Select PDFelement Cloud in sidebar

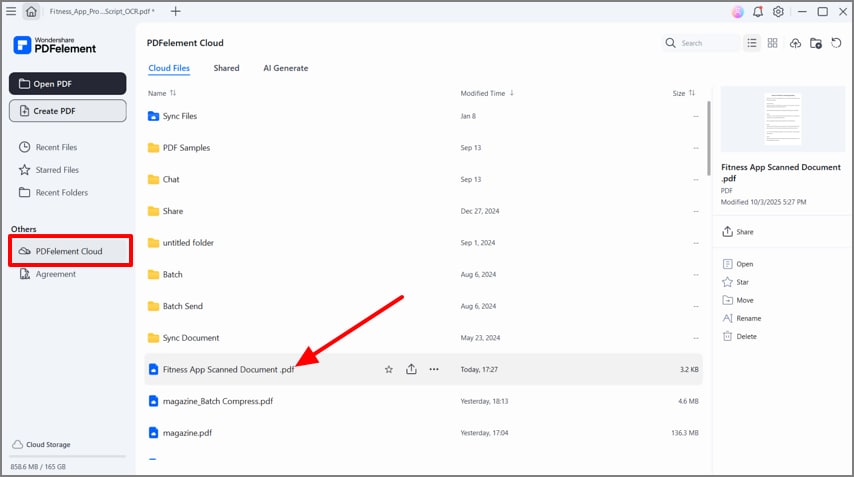pyautogui.click(x=70, y=251)
